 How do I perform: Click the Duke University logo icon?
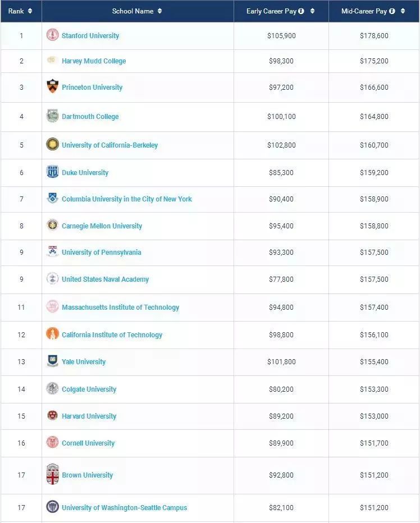coord(52,172)
